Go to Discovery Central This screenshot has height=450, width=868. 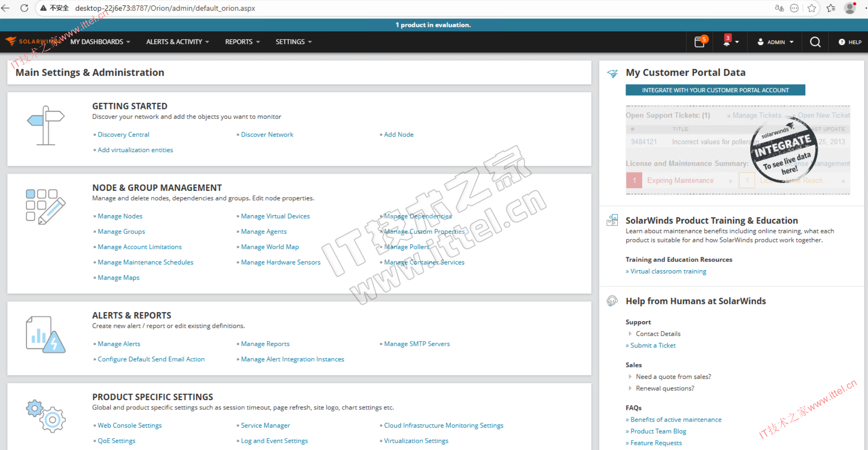[x=123, y=135]
